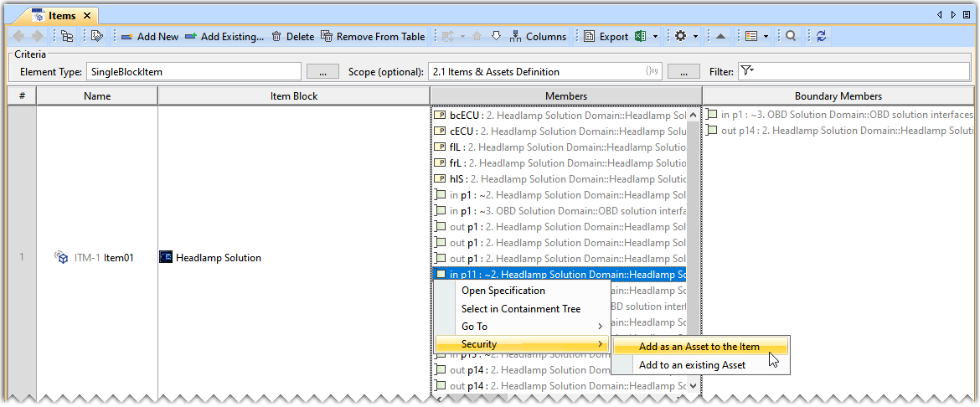Click the move down arrow icon
This screenshot has width=980, height=407.
tap(496, 36)
